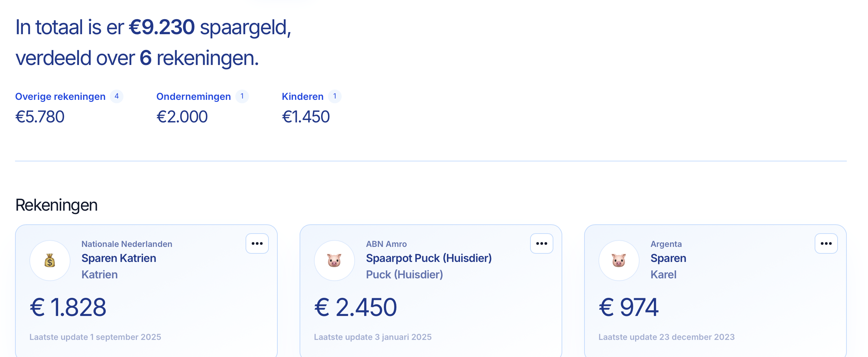Click the € 974 balance amount
This screenshot has width=868, height=357.
tap(629, 307)
